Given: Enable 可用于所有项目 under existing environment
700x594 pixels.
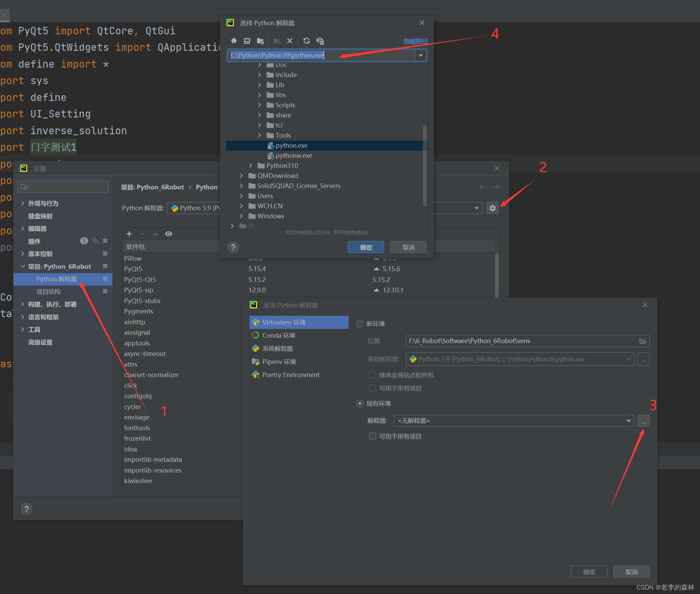Looking at the screenshot, I should [372, 436].
